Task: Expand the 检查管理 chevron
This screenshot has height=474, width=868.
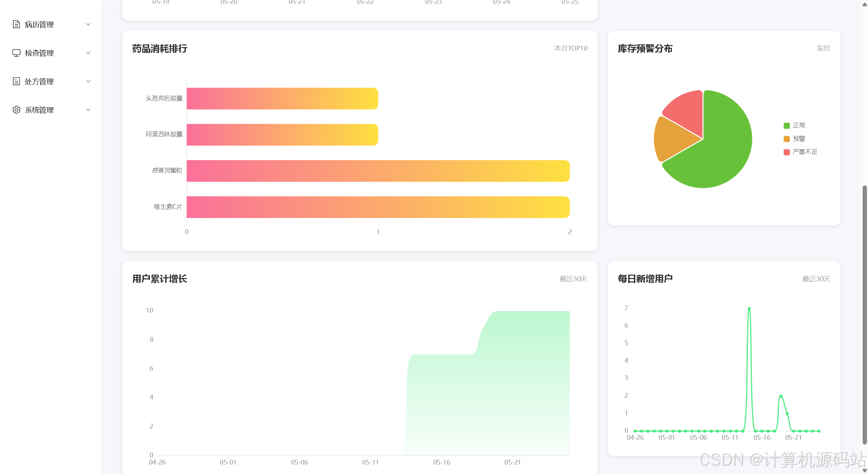Action: (x=88, y=53)
